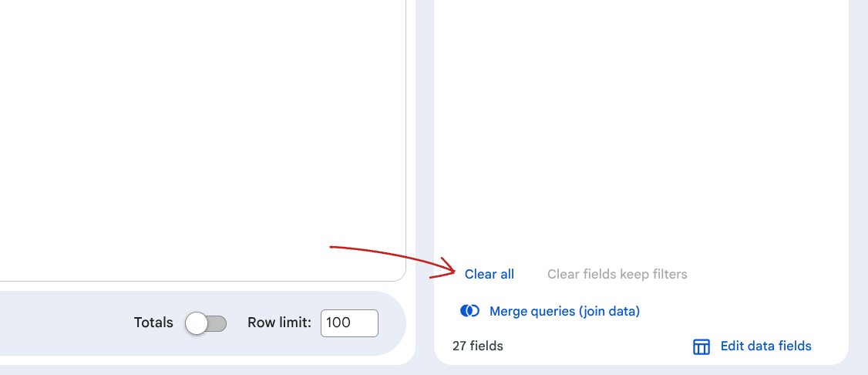Image resolution: width=868 pixels, height=375 pixels.
Task: Click the 27 fields count text
Action: pos(477,346)
